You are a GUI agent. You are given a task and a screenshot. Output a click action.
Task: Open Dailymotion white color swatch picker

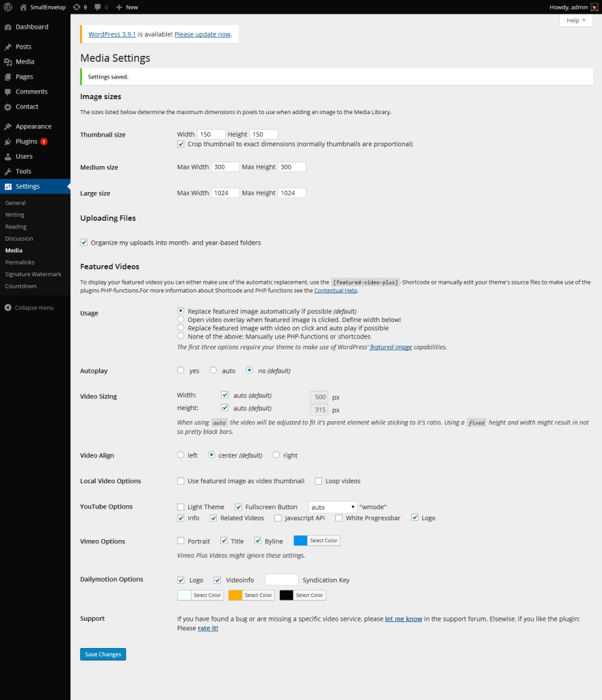point(200,595)
